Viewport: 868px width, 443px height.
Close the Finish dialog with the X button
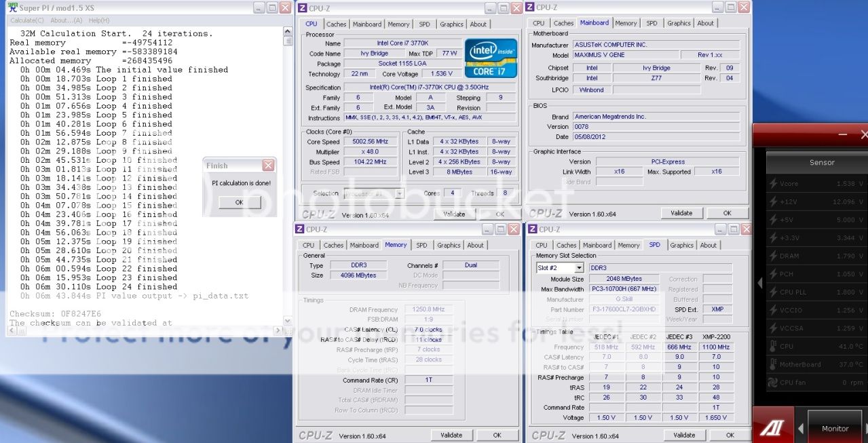click(268, 166)
